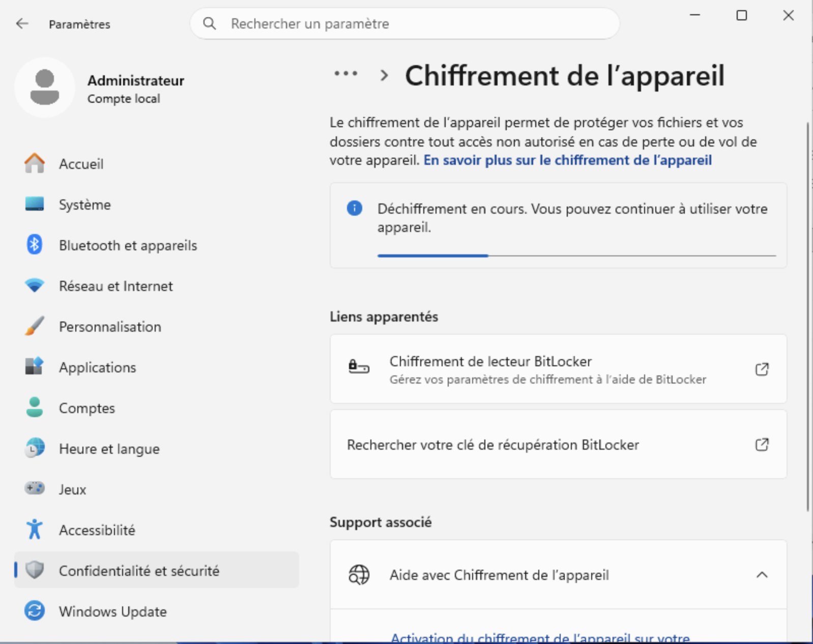The width and height of the screenshot is (813, 644).
Task: Open Applications settings
Action: [157, 367]
